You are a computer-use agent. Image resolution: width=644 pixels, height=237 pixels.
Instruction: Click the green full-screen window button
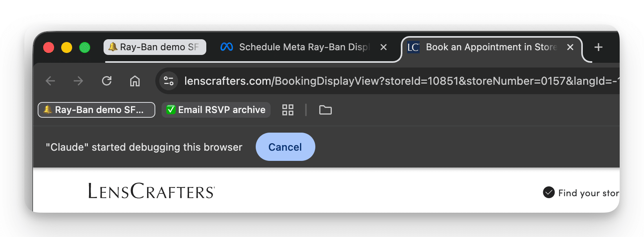click(85, 47)
